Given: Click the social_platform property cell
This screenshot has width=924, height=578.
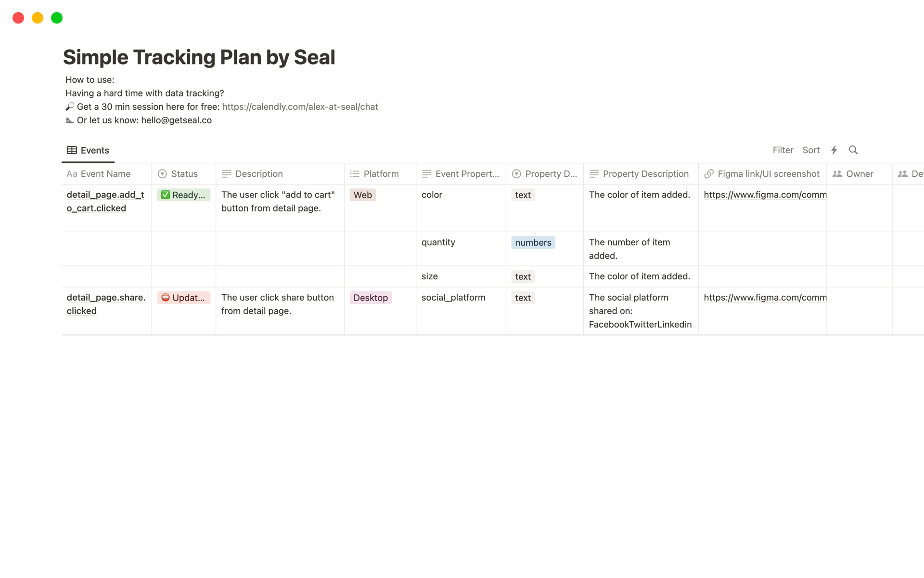Looking at the screenshot, I should point(453,298).
